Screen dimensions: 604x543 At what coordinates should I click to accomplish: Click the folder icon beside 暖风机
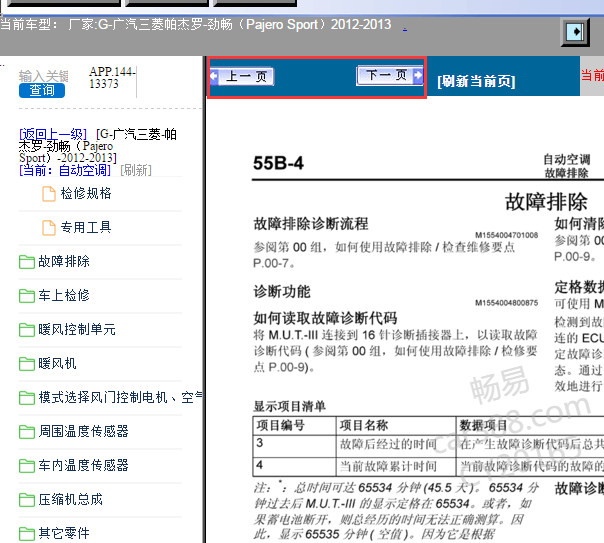(x=27, y=364)
